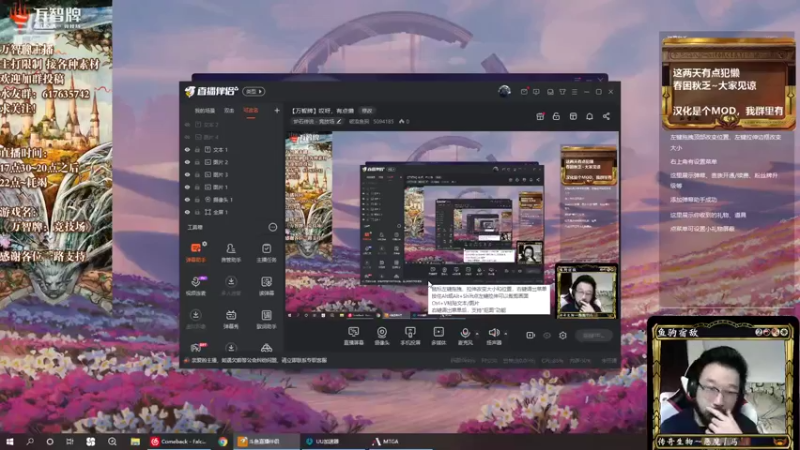
Task: Add a 摄像头 camera source from bottom bar
Action: [x=382, y=336]
